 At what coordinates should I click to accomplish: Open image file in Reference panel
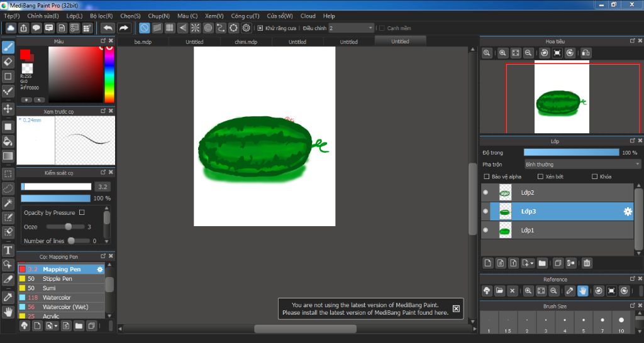coord(499,291)
